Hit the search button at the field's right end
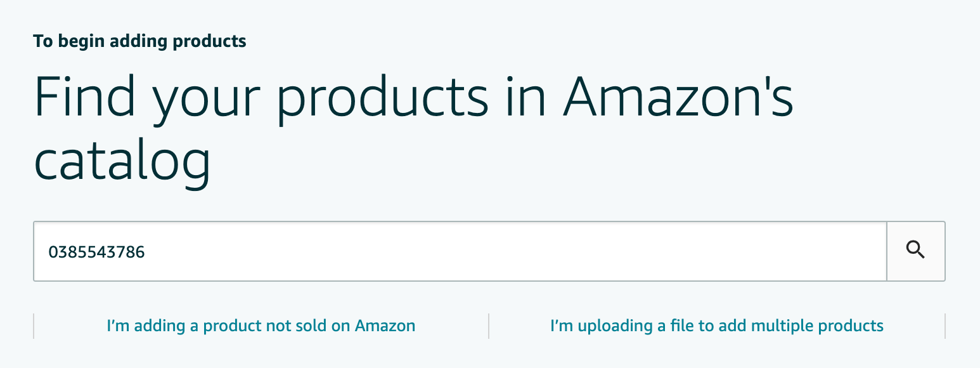Screen dimensions: 980x368 915,251
